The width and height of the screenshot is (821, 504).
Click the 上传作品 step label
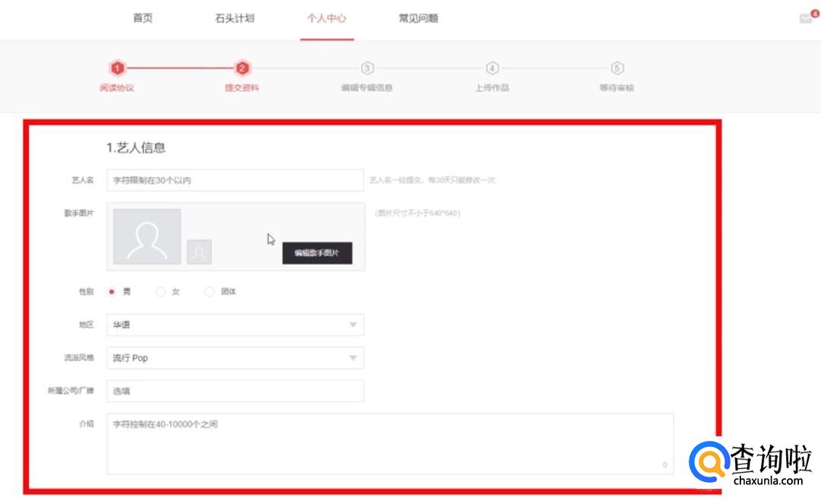coord(492,88)
